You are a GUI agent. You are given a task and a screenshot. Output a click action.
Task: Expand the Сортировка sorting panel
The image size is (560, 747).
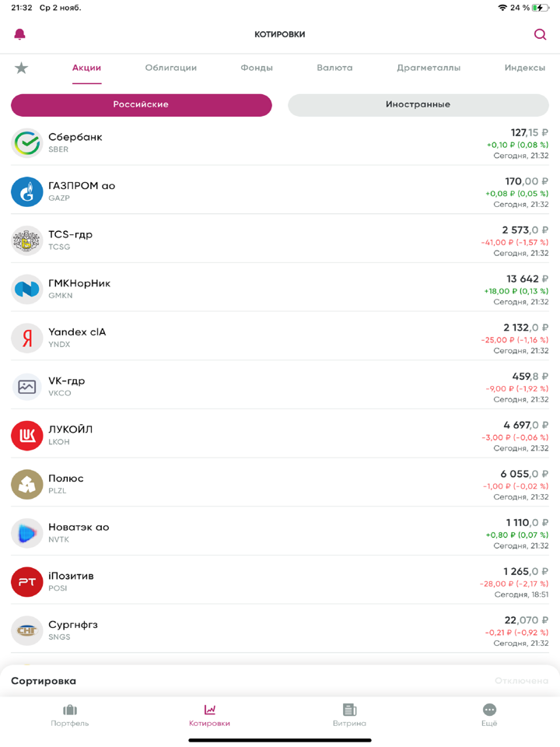pyautogui.click(x=280, y=681)
